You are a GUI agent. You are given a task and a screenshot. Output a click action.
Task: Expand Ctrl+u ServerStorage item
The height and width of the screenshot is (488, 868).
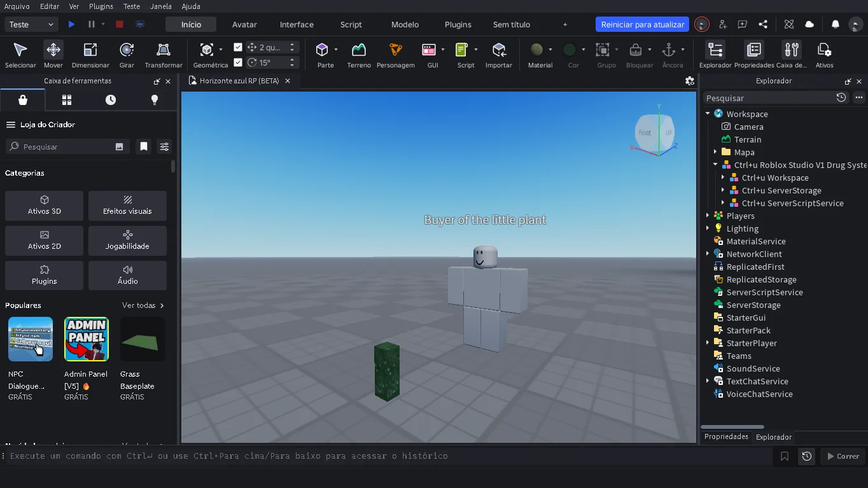pos(723,190)
